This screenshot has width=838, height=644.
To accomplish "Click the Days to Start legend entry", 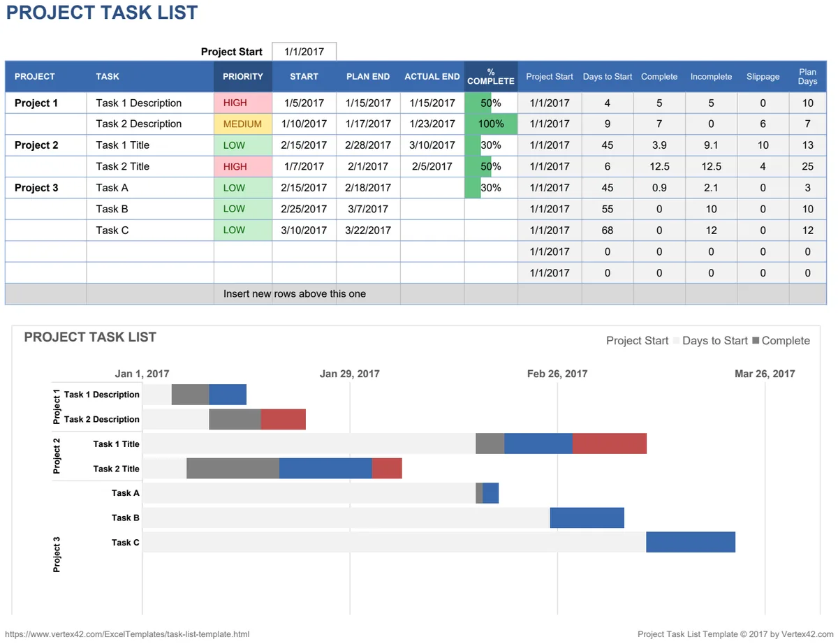I will (x=710, y=341).
